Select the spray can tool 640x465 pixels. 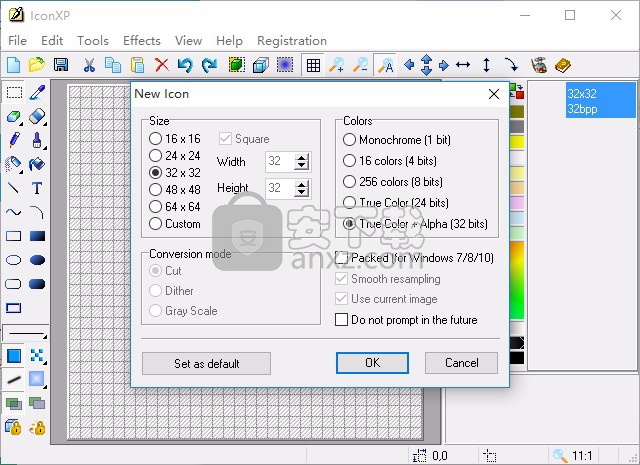click(13, 164)
